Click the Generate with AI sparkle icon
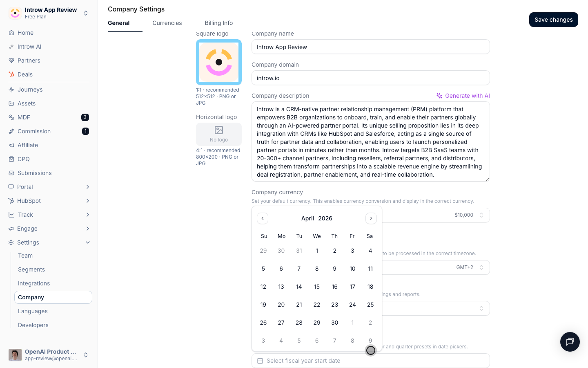Screen dimensions: 588x368 [439, 96]
